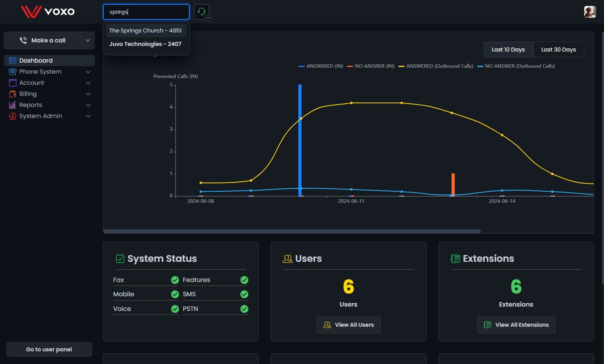The height and width of the screenshot is (364, 604).
Task: Click the System Admin house icon
Action: (x=13, y=116)
